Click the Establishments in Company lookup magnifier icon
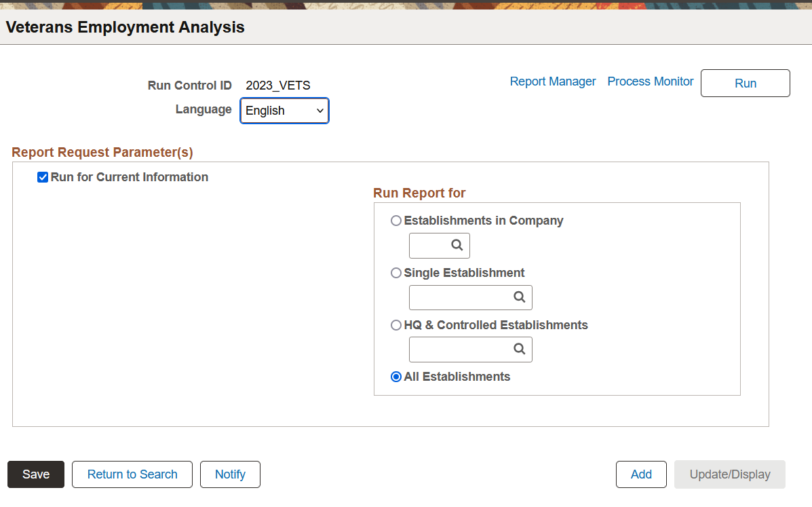This screenshot has height=507, width=812. point(457,245)
